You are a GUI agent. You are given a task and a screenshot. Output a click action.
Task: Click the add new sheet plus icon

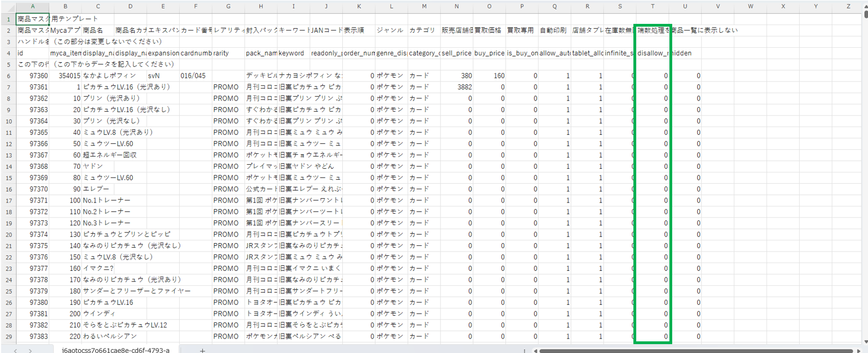pyautogui.click(x=202, y=350)
